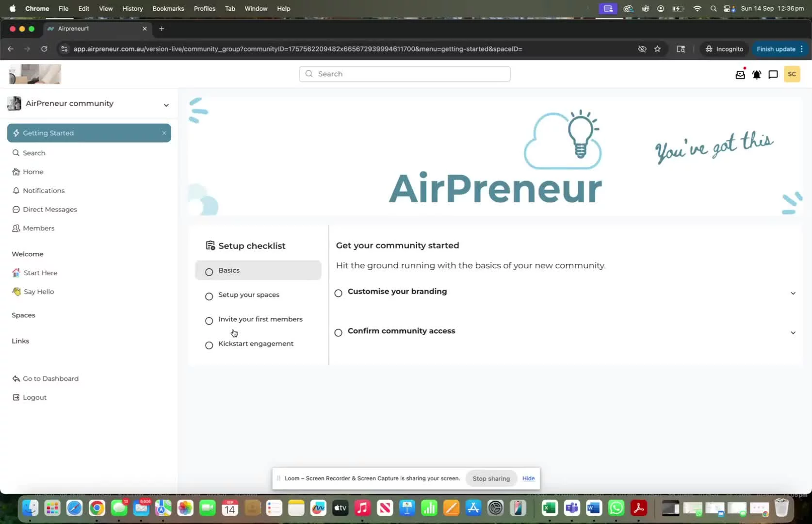Click the 'Get your community started' heading
This screenshot has width=812, height=524.
(397, 246)
